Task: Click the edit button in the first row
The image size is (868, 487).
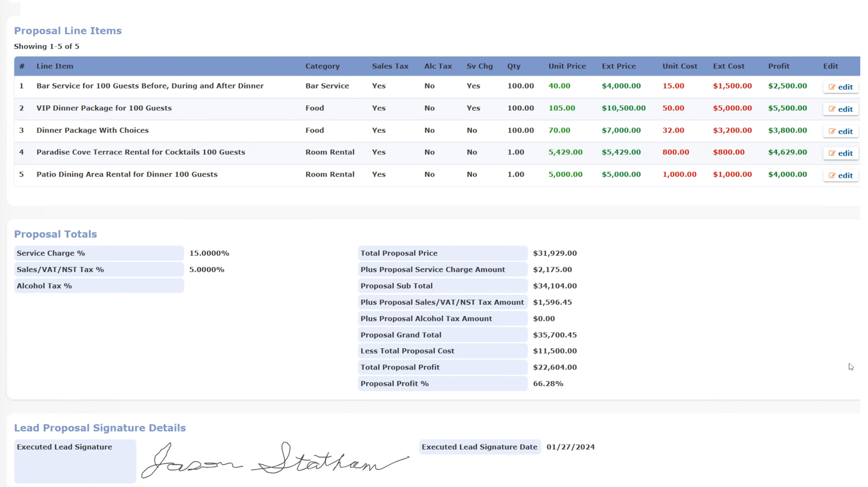Action: tap(840, 87)
